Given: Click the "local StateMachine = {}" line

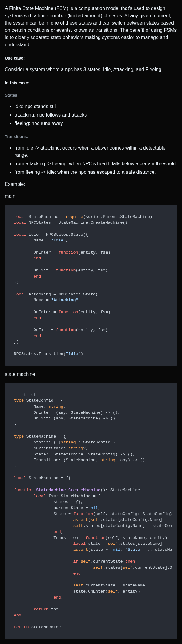Looking at the screenshot, I should coord(42,478).
